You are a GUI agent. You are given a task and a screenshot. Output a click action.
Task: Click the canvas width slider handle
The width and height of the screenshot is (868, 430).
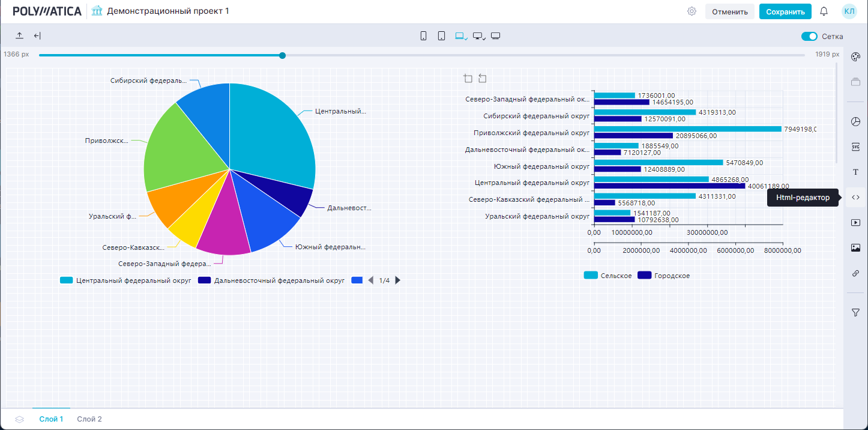282,55
